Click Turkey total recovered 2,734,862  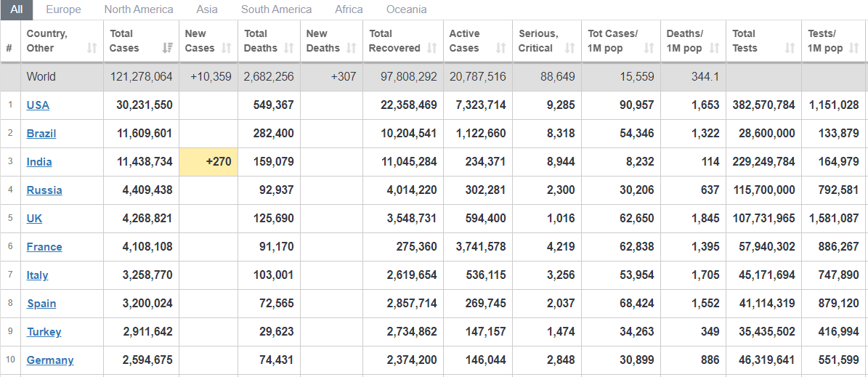click(411, 332)
